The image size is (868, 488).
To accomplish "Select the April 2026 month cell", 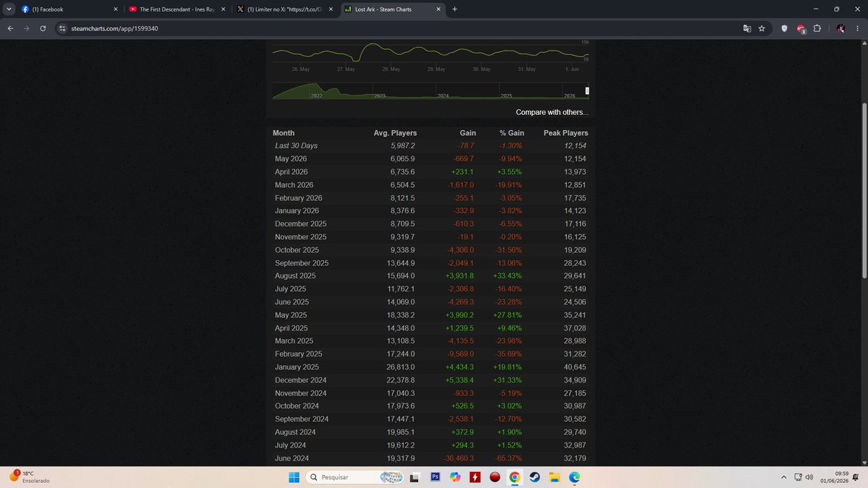I will pyautogui.click(x=293, y=171).
